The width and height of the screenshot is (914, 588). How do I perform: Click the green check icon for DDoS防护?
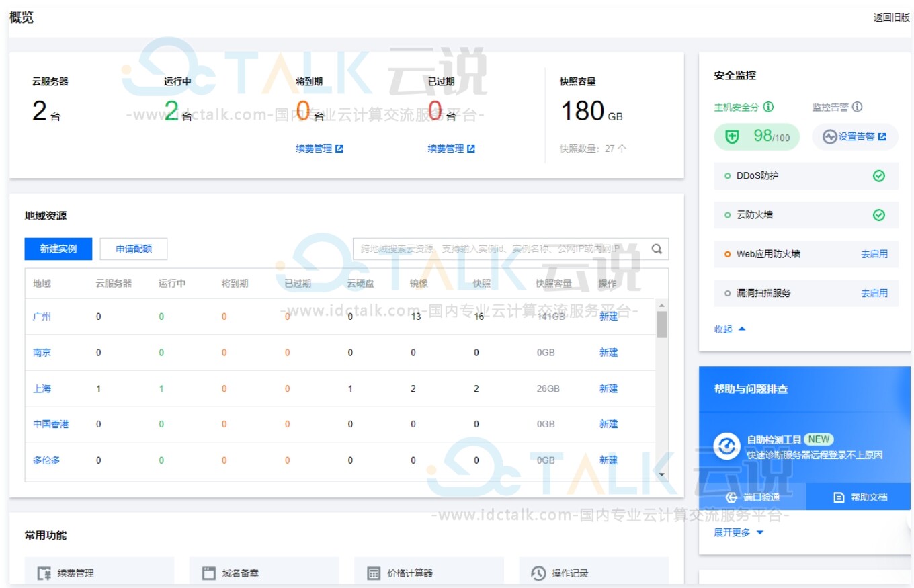coord(878,176)
